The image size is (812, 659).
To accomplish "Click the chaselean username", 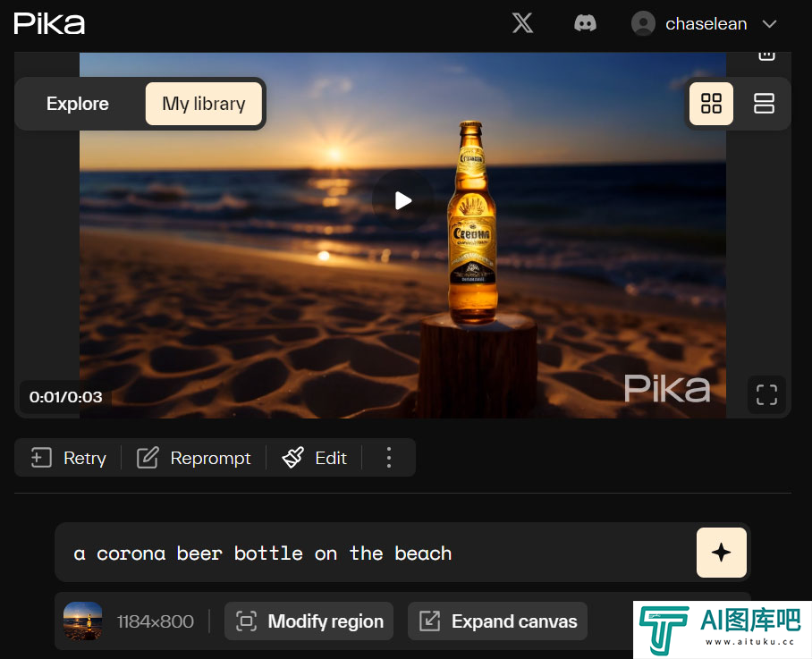I will point(706,24).
